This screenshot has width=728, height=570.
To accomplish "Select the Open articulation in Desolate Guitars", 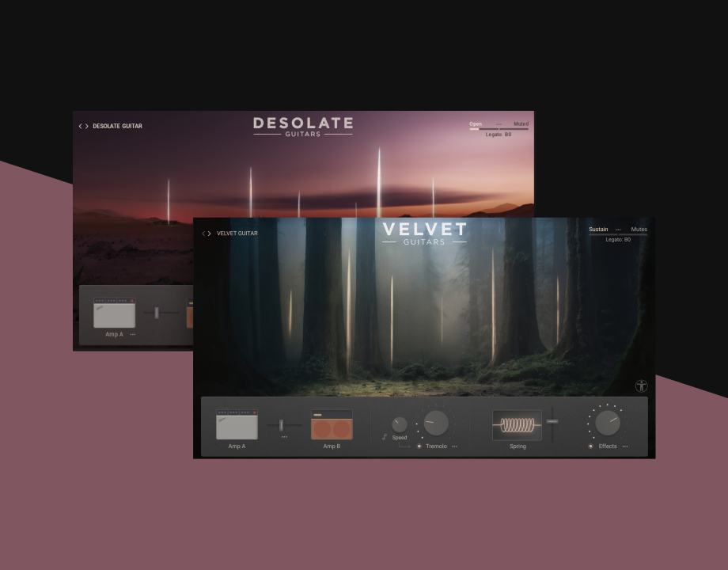I will (476, 123).
